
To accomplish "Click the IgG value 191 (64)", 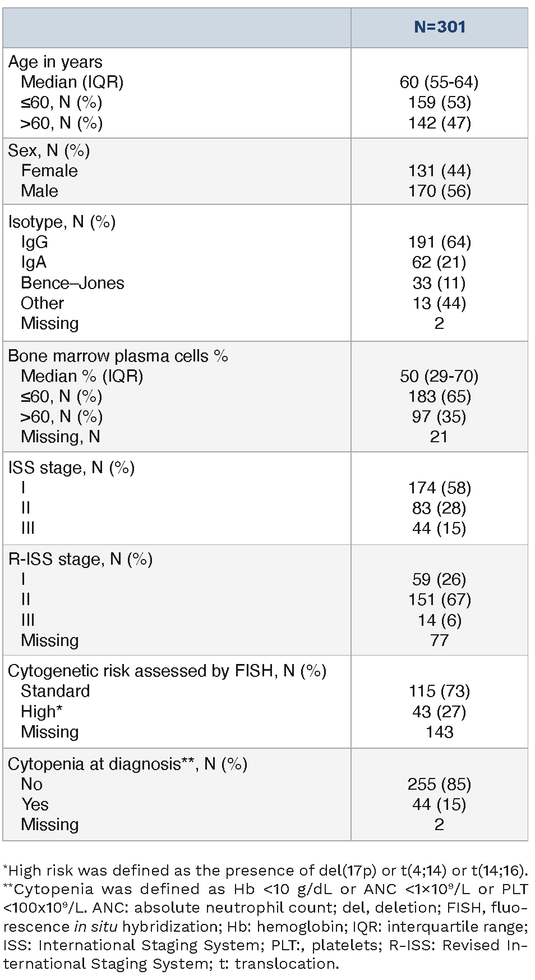I will coord(439,242).
